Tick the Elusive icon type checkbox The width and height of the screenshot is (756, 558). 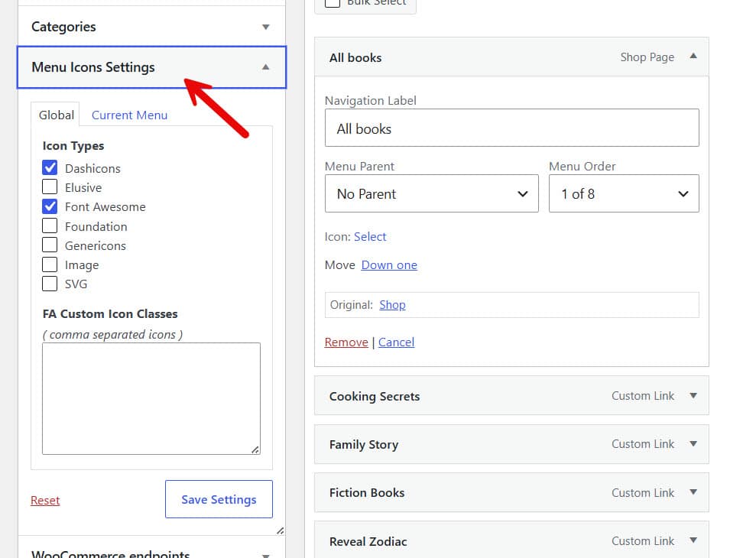[x=50, y=187]
